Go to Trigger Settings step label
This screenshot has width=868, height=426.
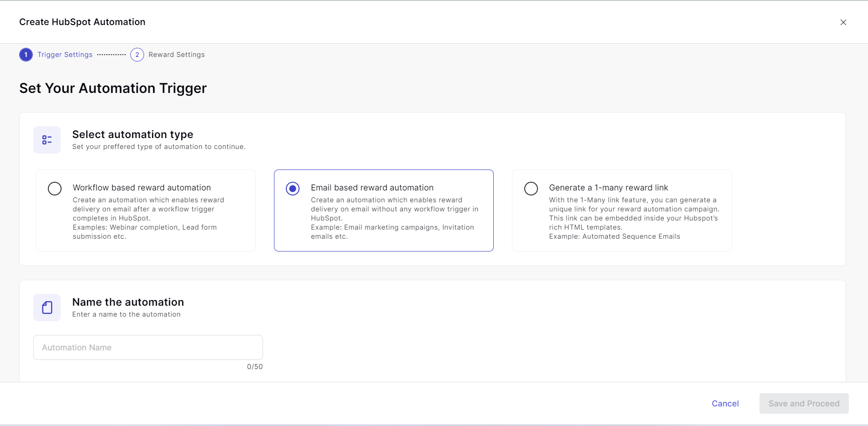tap(65, 55)
